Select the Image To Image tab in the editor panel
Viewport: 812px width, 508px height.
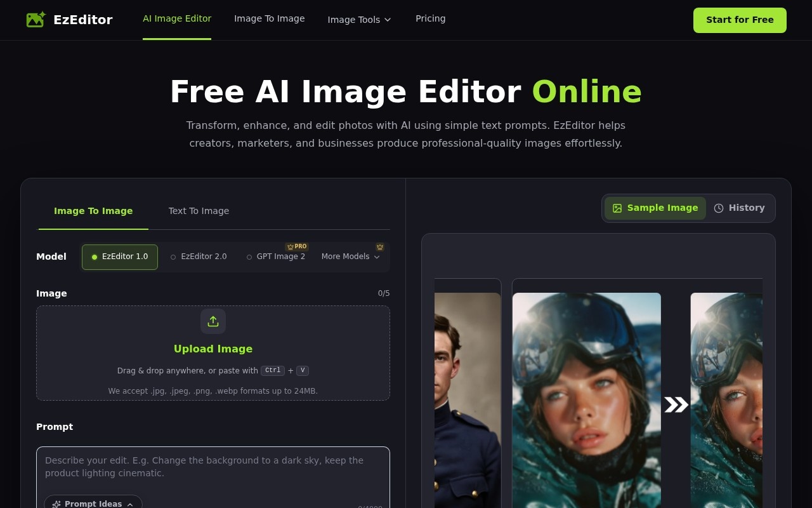coord(93,211)
